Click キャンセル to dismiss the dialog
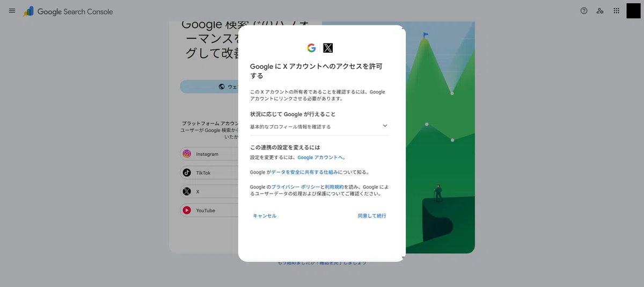The image size is (644, 287). (265, 216)
